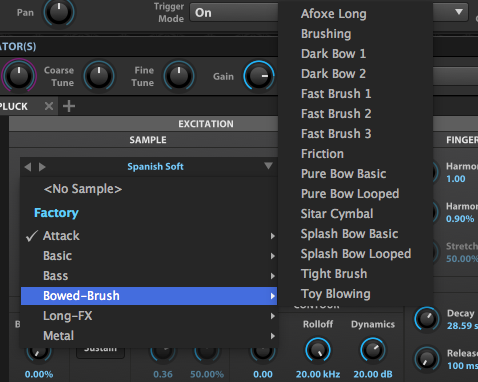Expand the Attack sample category

(x=149, y=236)
